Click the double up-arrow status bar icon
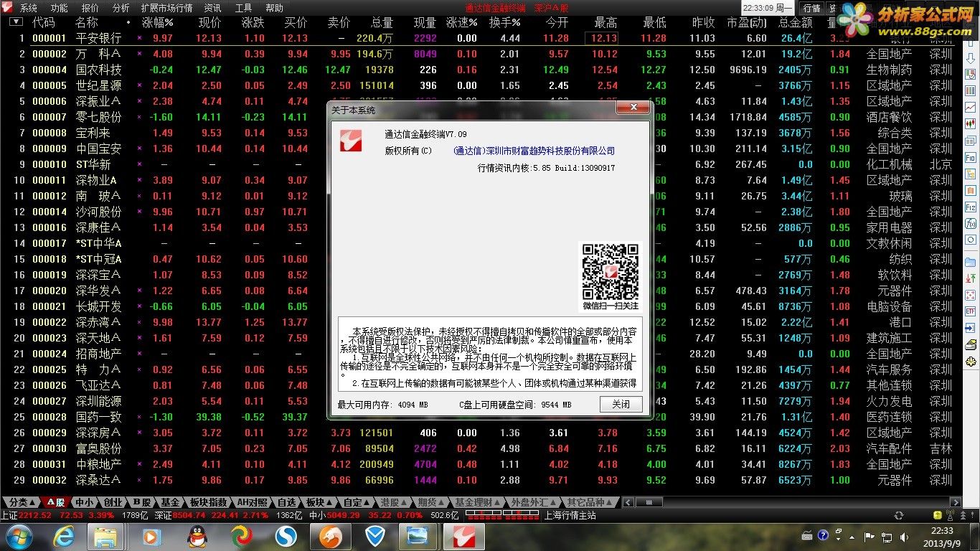 pos(963,515)
